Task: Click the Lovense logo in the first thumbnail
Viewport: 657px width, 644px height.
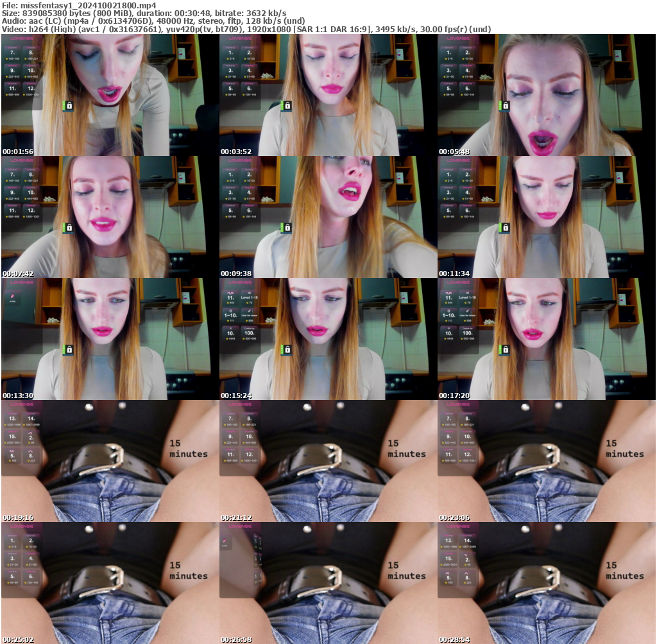Action: click(21, 39)
